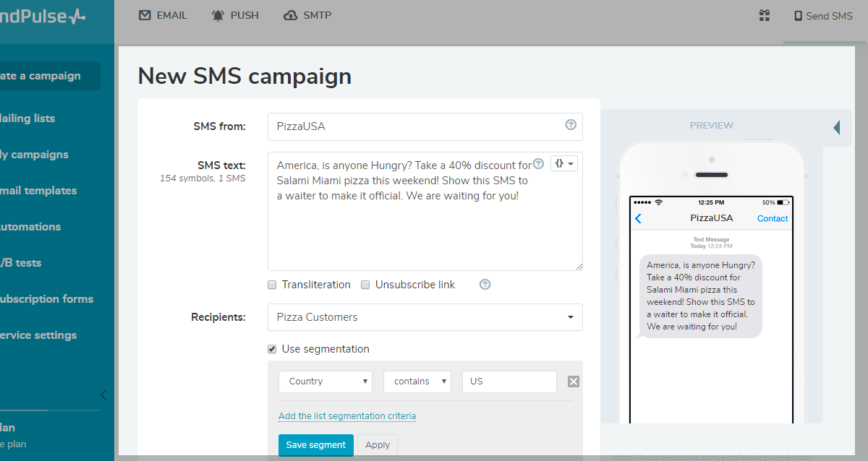Collapse the preview panel with the arrow toggle
The image size is (868, 461).
[x=837, y=126]
